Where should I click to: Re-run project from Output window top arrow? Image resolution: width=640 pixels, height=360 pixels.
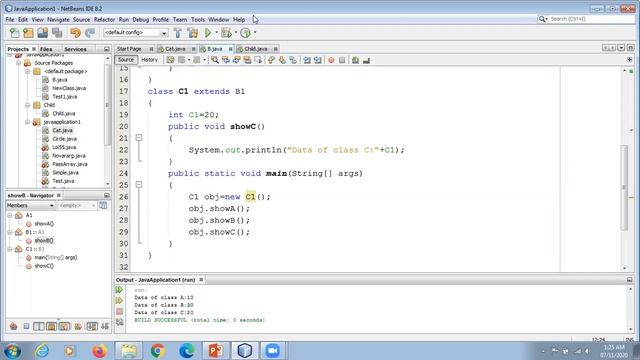point(119,289)
